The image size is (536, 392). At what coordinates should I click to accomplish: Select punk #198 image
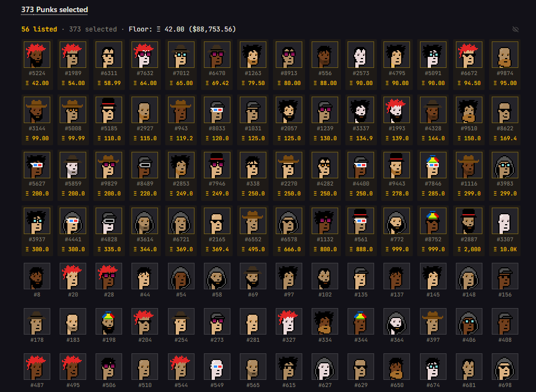(x=109, y=321)
